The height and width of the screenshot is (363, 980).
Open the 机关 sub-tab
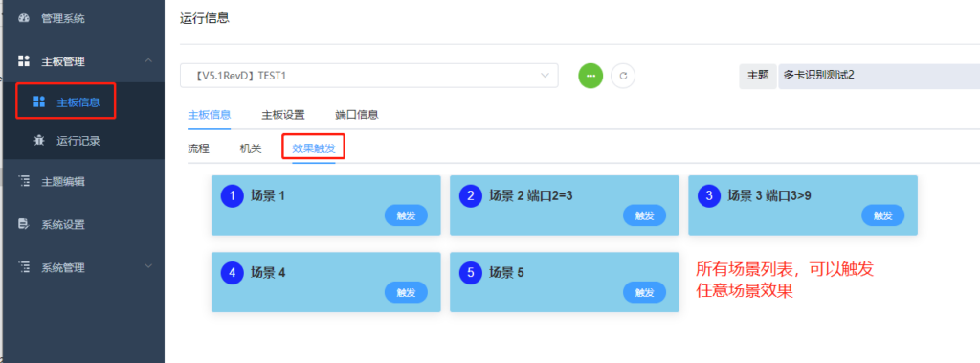click(251, 149)
